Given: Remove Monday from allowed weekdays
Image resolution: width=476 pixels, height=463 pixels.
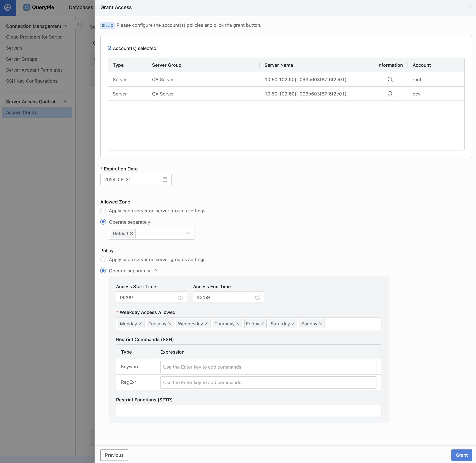Looking at the screenshot, I should point(140,324).
